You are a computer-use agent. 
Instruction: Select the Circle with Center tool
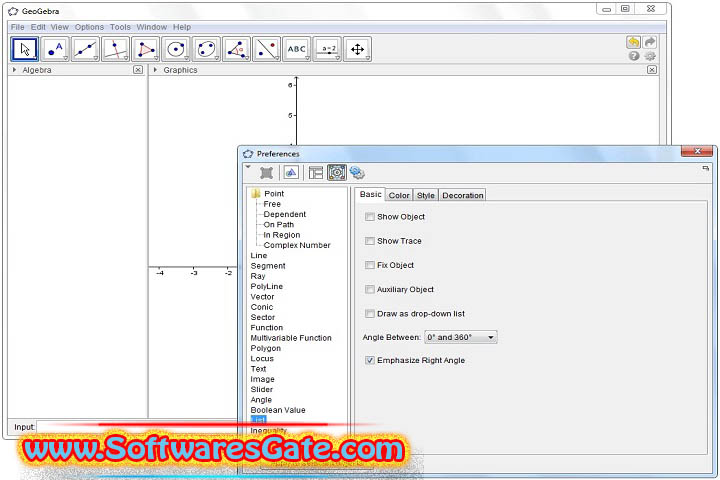click(176, 49)
